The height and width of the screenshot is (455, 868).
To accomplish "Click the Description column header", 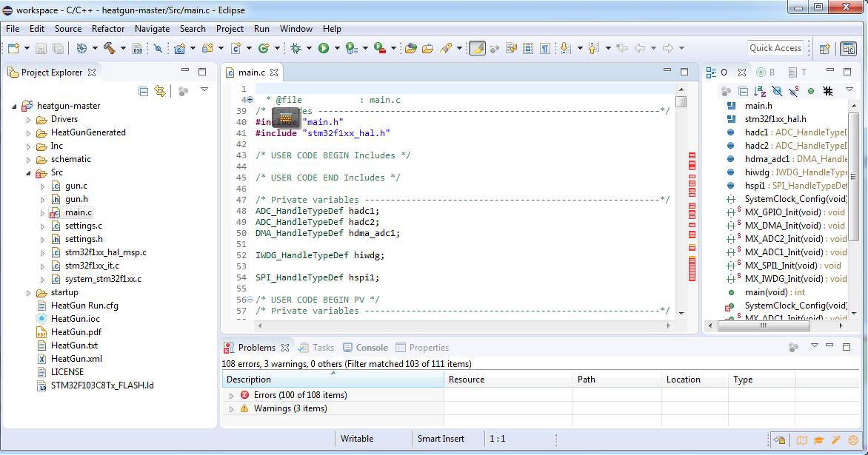I will click(x=333, y=380).
